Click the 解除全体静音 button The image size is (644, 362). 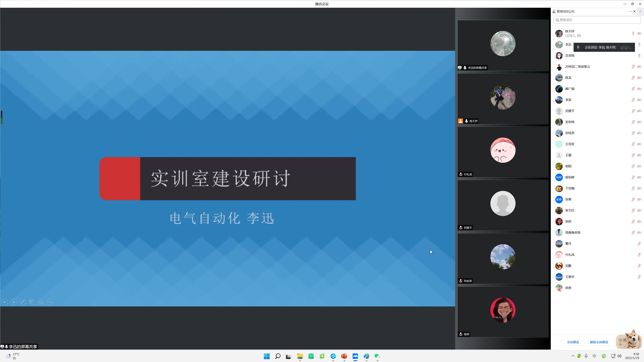click(599, 342)
